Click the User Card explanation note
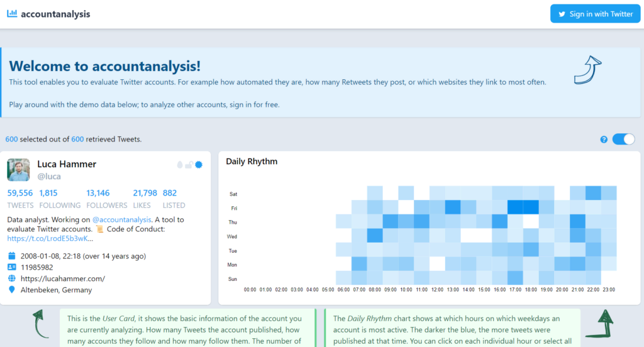644x347 pixels. (187, 328)
